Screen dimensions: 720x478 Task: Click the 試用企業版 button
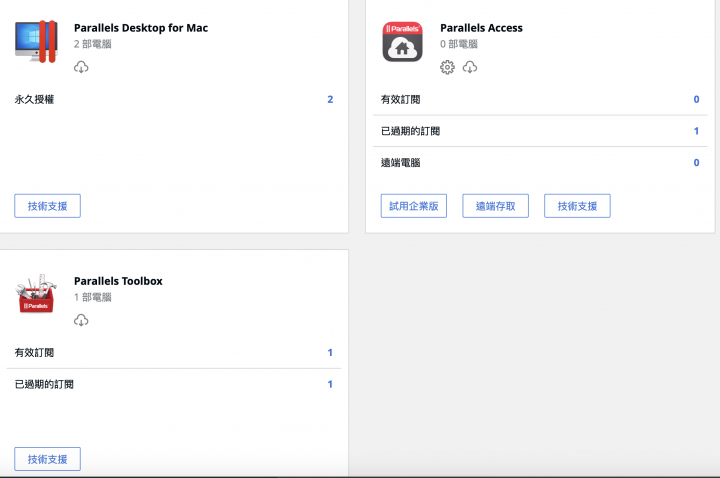(x=414, y=206)
